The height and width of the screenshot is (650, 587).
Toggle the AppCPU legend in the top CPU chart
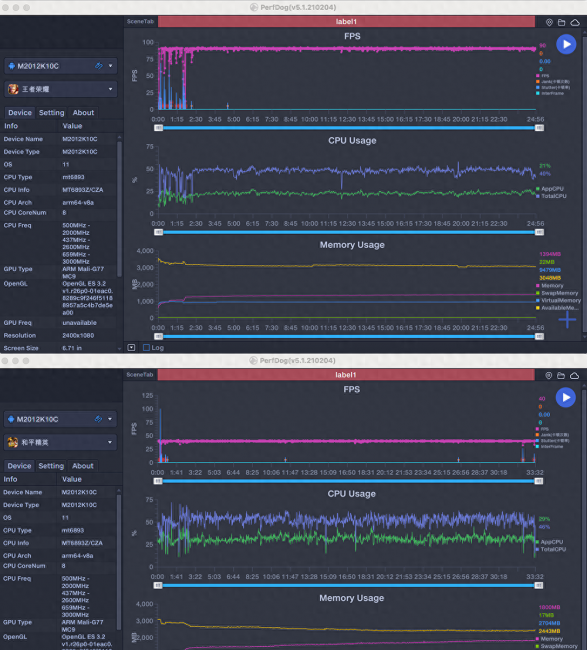click(550, 189)
